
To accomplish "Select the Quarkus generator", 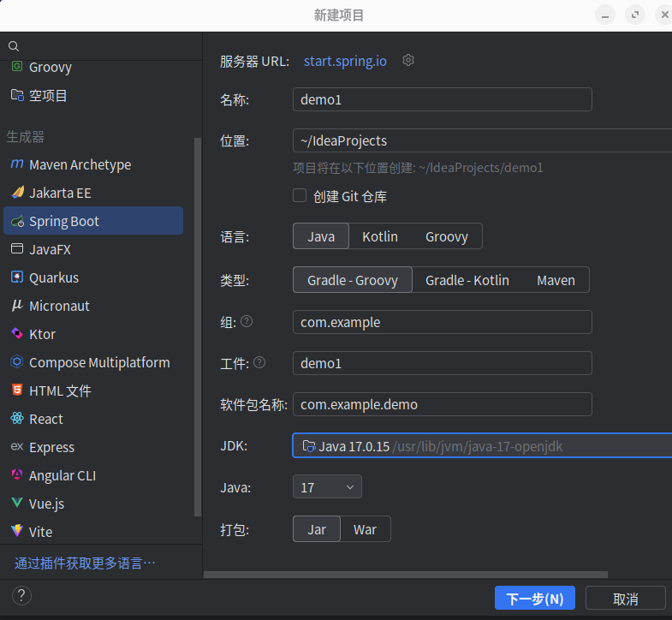I will (x=93, y=277).
